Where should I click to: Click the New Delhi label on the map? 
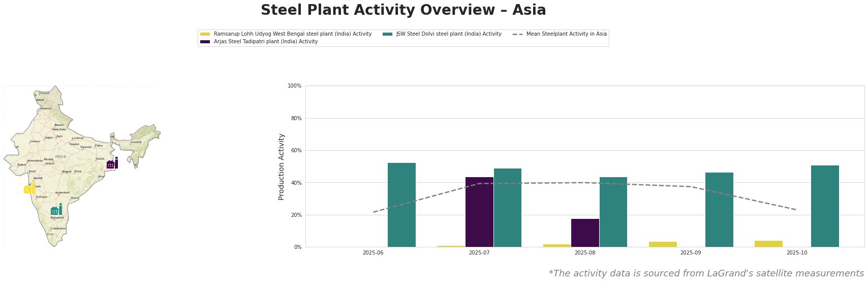click(x=59, y=130)
